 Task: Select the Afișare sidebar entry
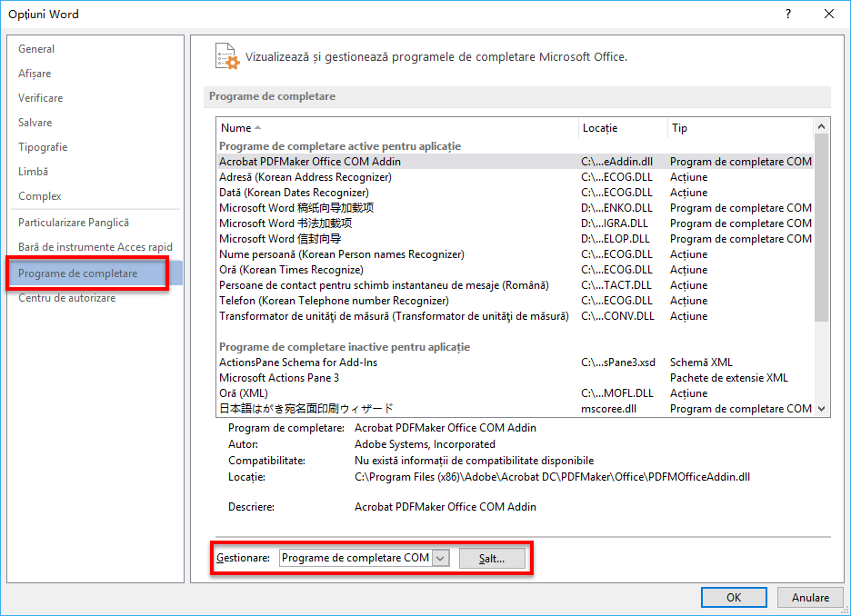click(35, 73)
